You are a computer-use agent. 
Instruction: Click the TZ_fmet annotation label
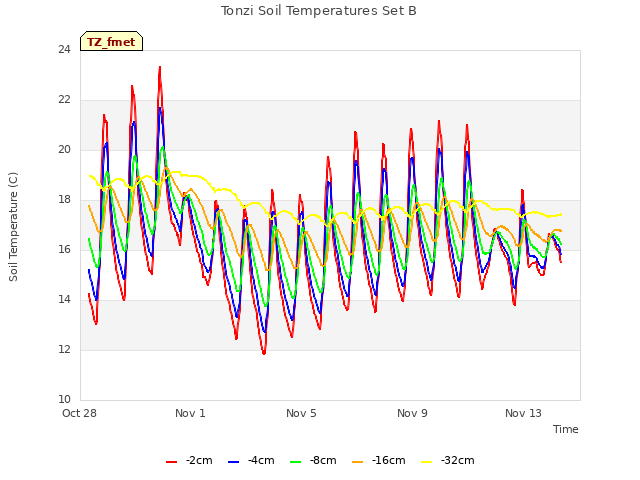[x=111, y=41]
